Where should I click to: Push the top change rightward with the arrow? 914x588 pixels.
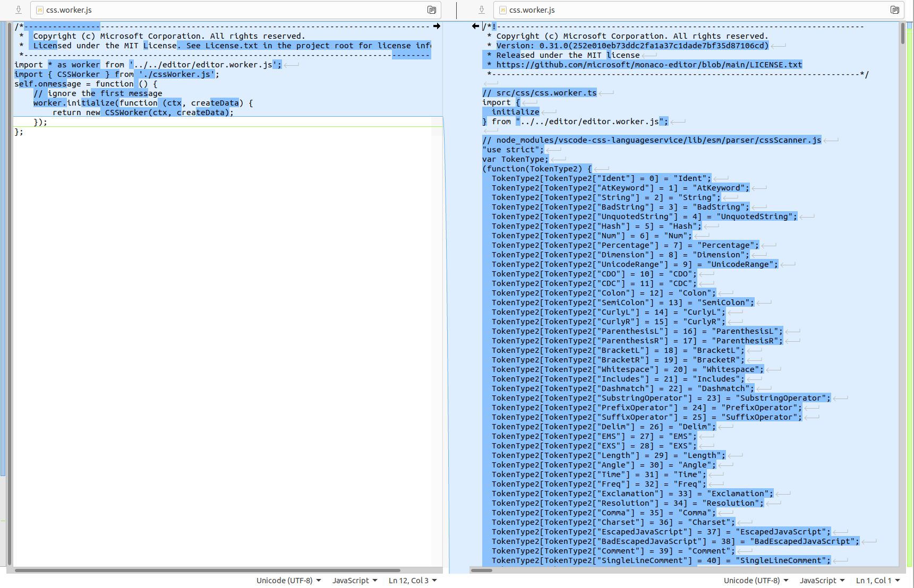(x=437, y=25)
